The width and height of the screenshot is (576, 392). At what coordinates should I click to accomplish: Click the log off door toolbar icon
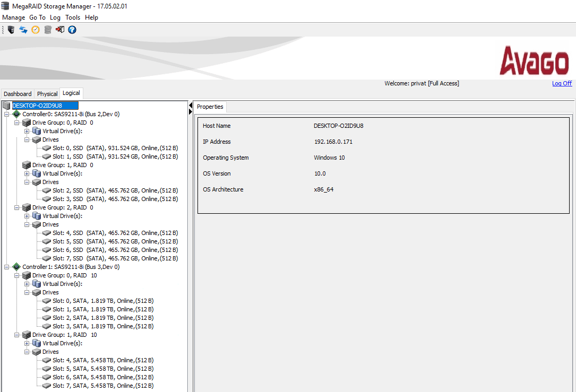[60, 30]
